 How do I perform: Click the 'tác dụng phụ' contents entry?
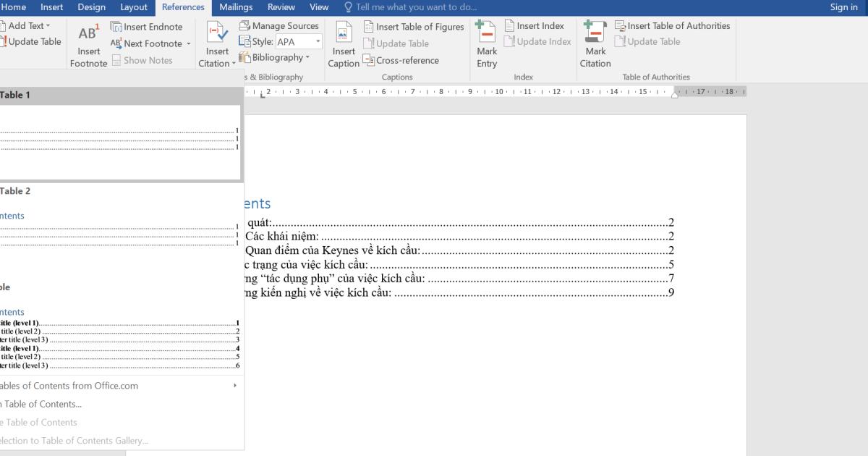pyautogui.click(x=460, y=279)
